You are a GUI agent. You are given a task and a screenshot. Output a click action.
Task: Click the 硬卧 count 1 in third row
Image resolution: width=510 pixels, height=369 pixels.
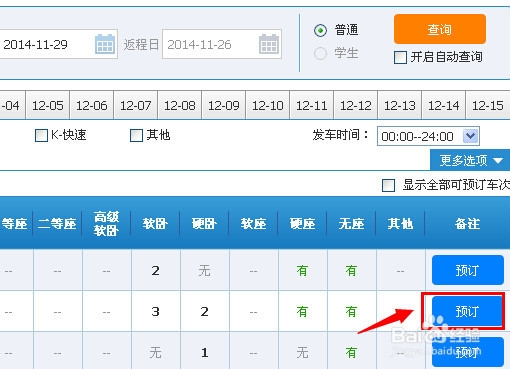[204, 353]
